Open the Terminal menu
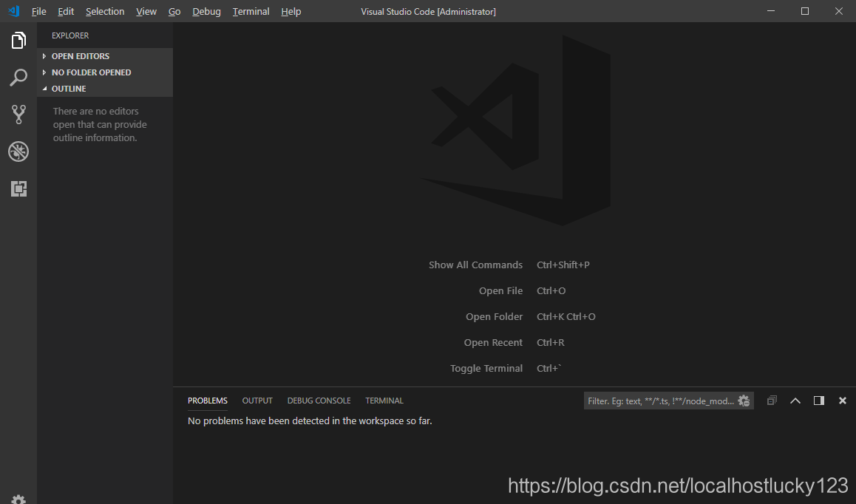The height and width of the screenshot is (504, 856). [x=251, y=12]
